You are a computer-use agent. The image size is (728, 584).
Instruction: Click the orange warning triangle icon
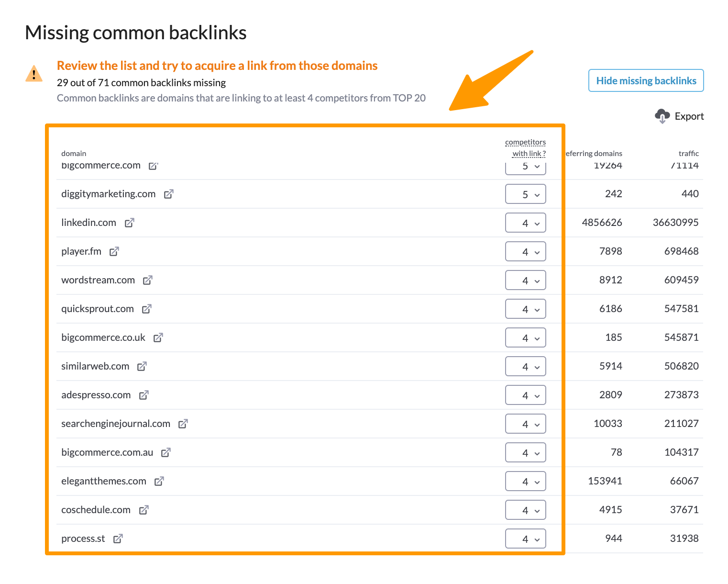[x=34, y=74]
